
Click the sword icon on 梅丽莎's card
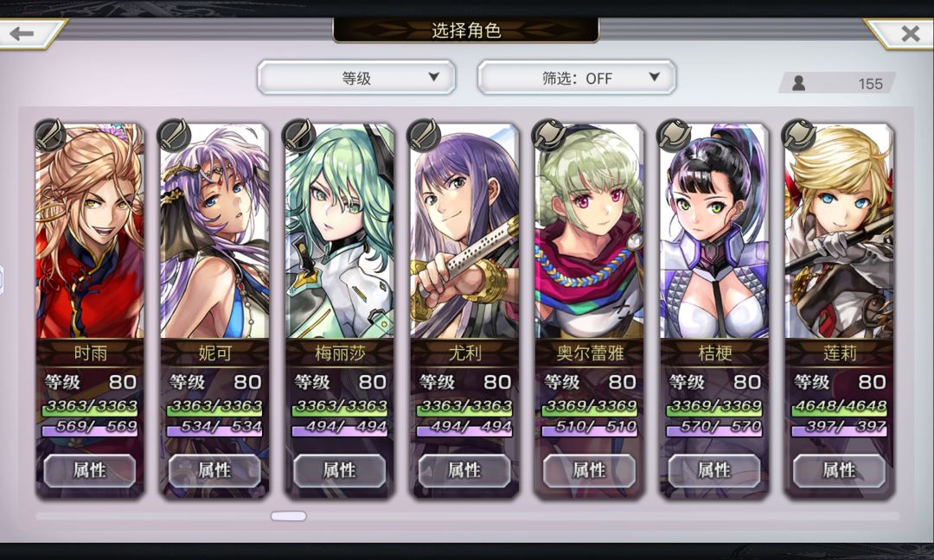coord(300,135)
